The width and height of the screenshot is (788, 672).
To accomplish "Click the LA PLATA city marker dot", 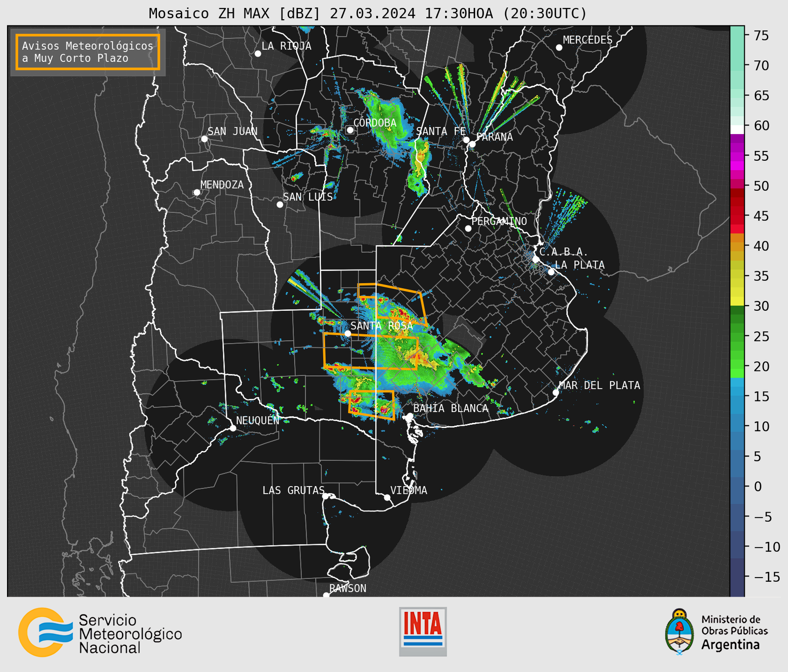I will click(551, 272).
